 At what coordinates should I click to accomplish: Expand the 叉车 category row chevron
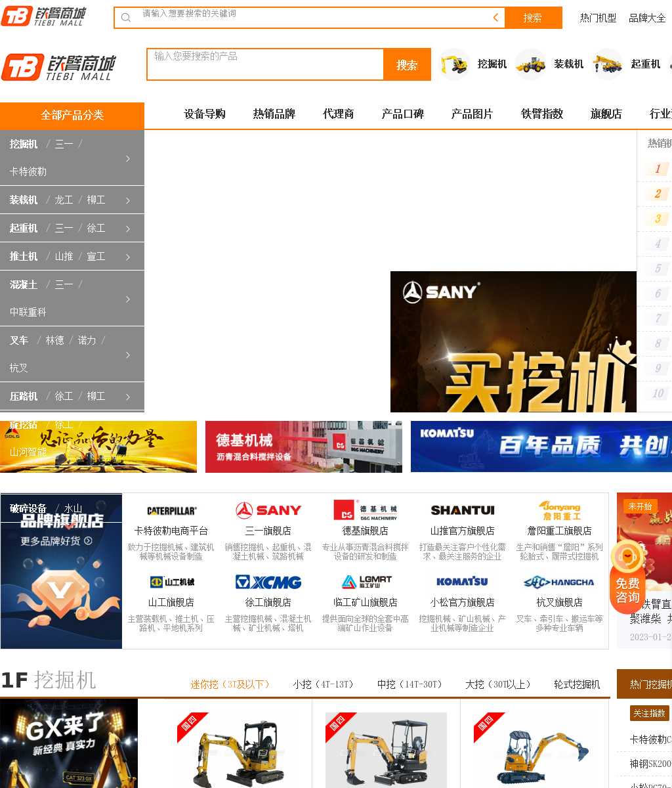click(x=128, y=355)
